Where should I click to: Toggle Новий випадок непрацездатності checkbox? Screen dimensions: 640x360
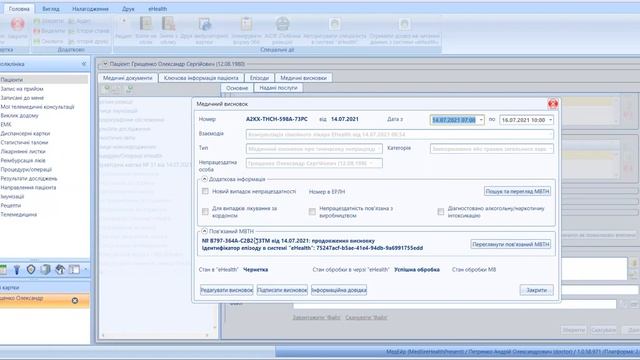[x=205, y=191]
